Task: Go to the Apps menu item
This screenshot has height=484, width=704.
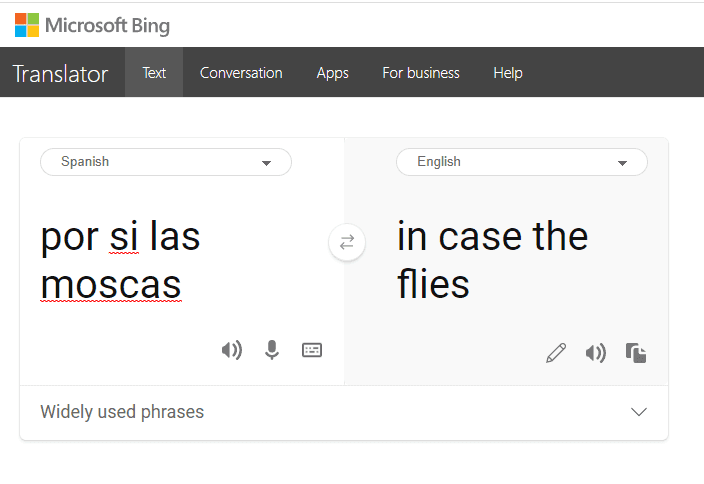Action: [333, 73]
